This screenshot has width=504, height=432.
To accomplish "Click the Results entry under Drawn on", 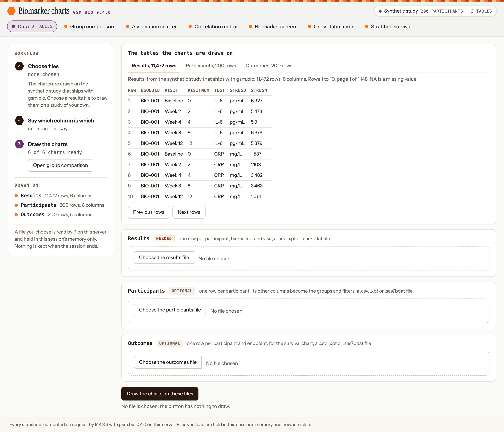I will point(54,196).
